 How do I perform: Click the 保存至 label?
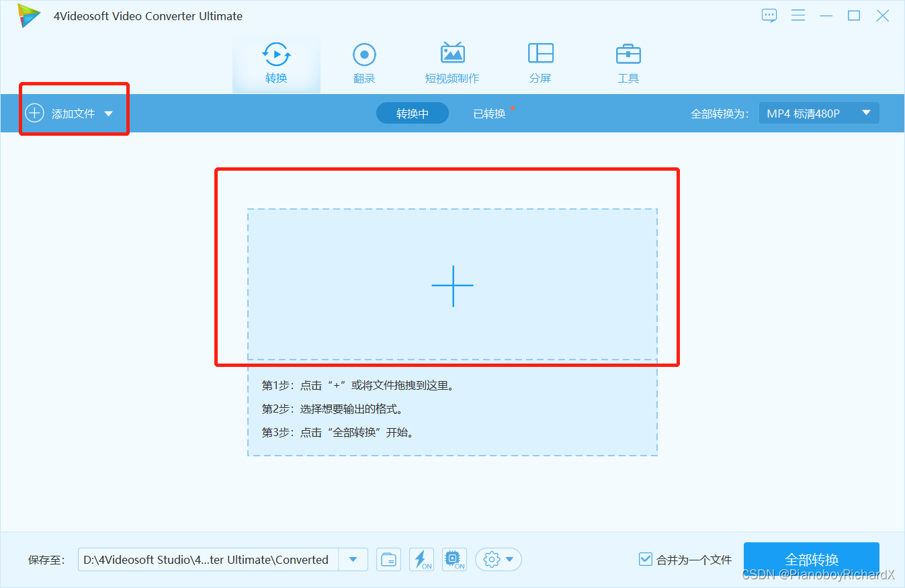tap(46, 560)
